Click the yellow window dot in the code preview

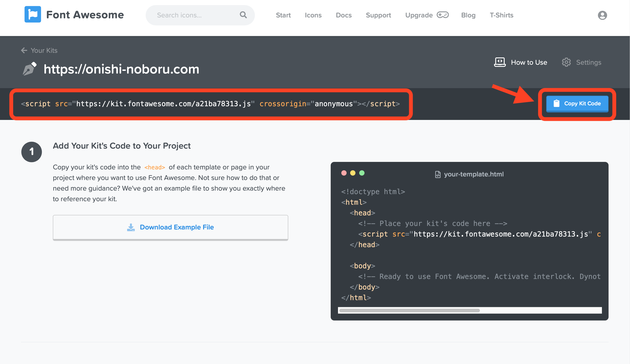coord(353,173)
